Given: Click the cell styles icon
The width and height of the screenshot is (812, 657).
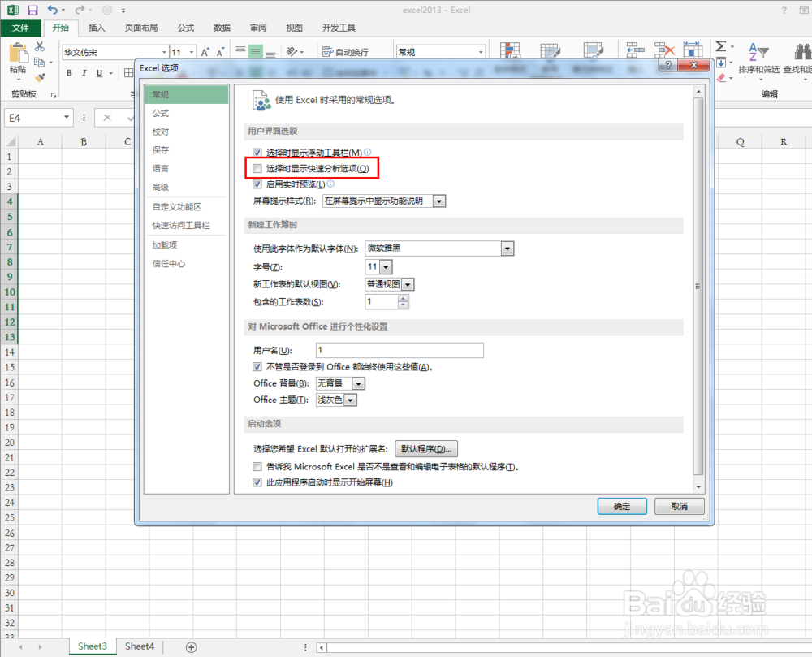Looking at the screenshot, I should 593,51.
